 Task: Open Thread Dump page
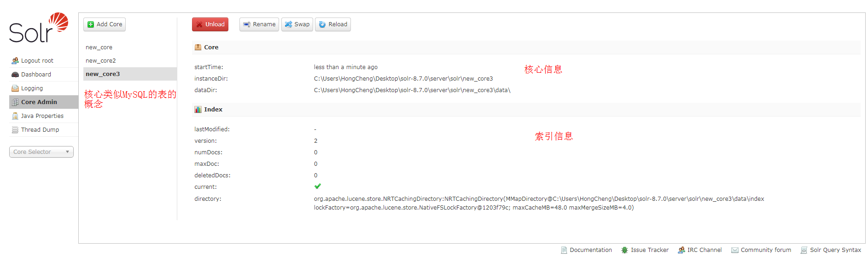[x=44, y=130]
